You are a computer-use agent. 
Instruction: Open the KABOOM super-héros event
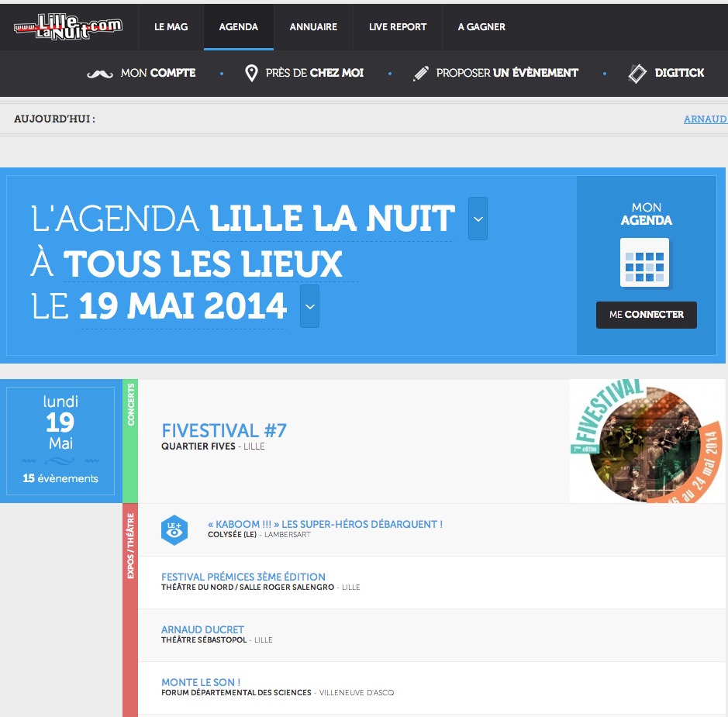pyautogui.click(x=325, y=524)
